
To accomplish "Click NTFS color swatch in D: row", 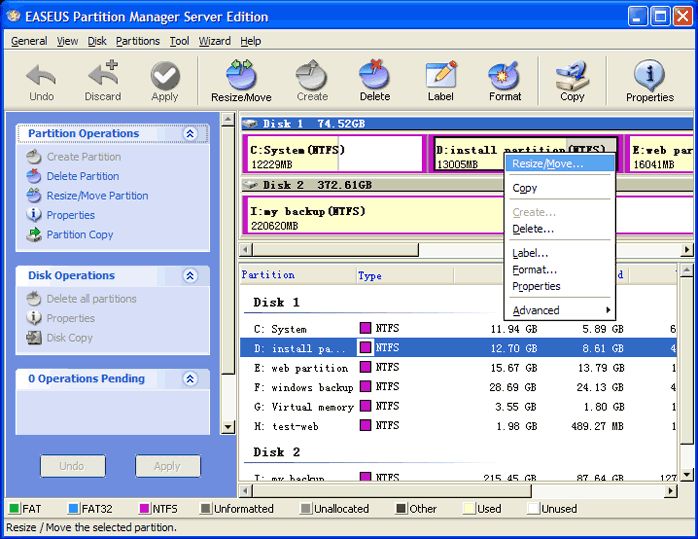I will [365, 347].
